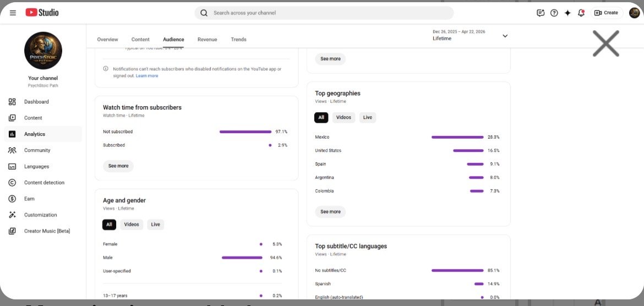Click the Community people icon
The height and width of the screenshot is (306, 644).
pyautogui.click(x=12, y=150)
